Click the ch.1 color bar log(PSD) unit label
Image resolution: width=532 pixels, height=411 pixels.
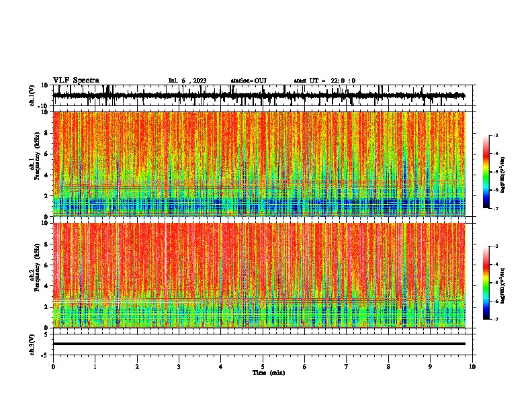(503, 175)
